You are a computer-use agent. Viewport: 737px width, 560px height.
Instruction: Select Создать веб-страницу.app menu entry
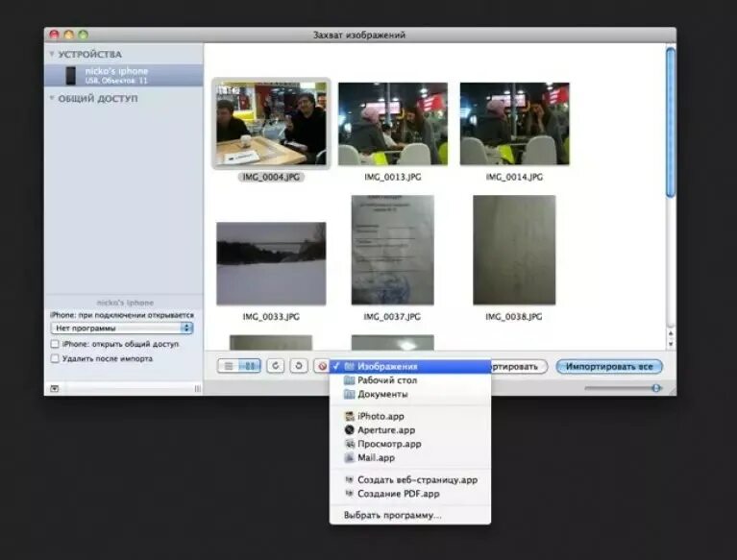(x=410, y=479)
